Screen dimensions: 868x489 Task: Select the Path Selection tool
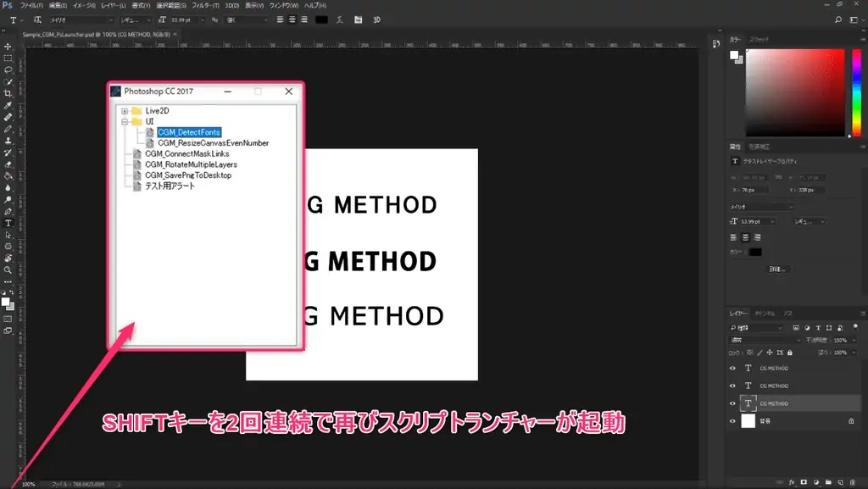coord(8,235)
